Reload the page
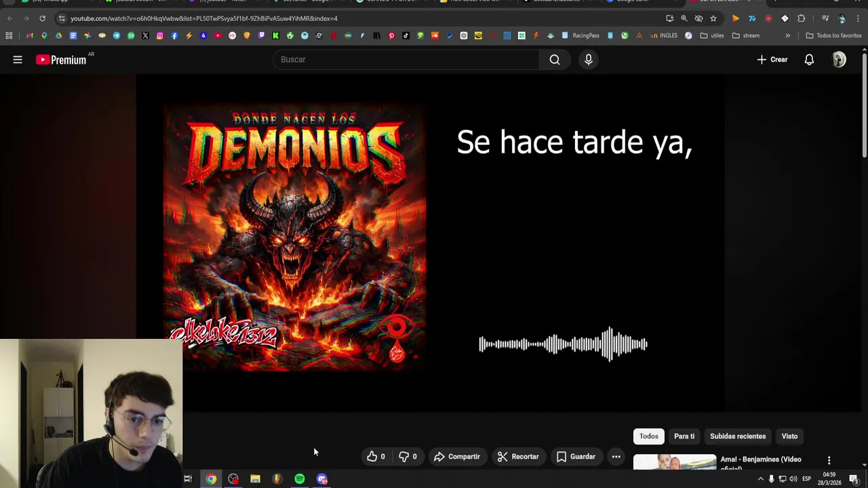Viewport: 868px width, 488px height. (x=42, y=18)
